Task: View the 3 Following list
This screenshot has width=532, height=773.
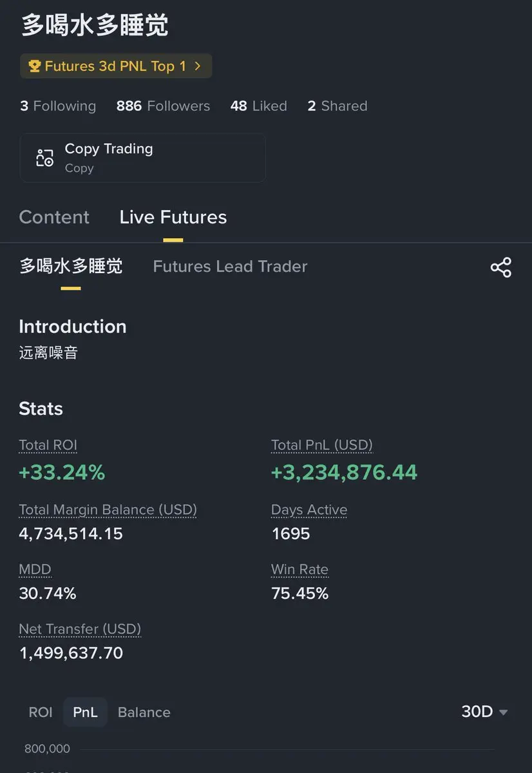Action: (58, 106)
